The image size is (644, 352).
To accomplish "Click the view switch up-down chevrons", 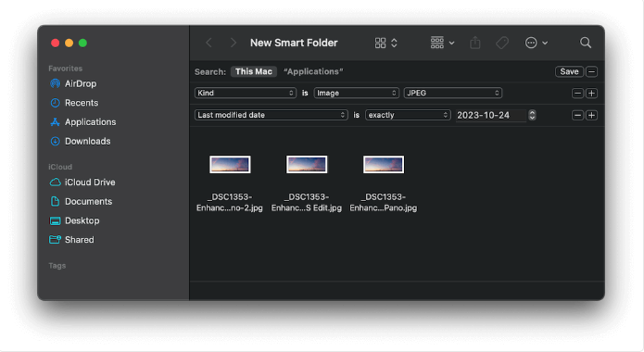I will [394, 43].
